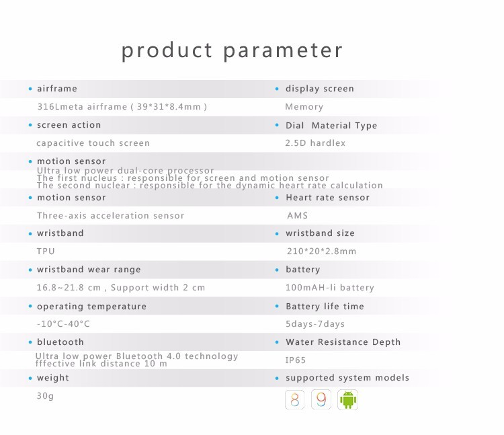This screenshot has width=504, height=435.
Task: Click the "supported system models" label
Action: 347,378
